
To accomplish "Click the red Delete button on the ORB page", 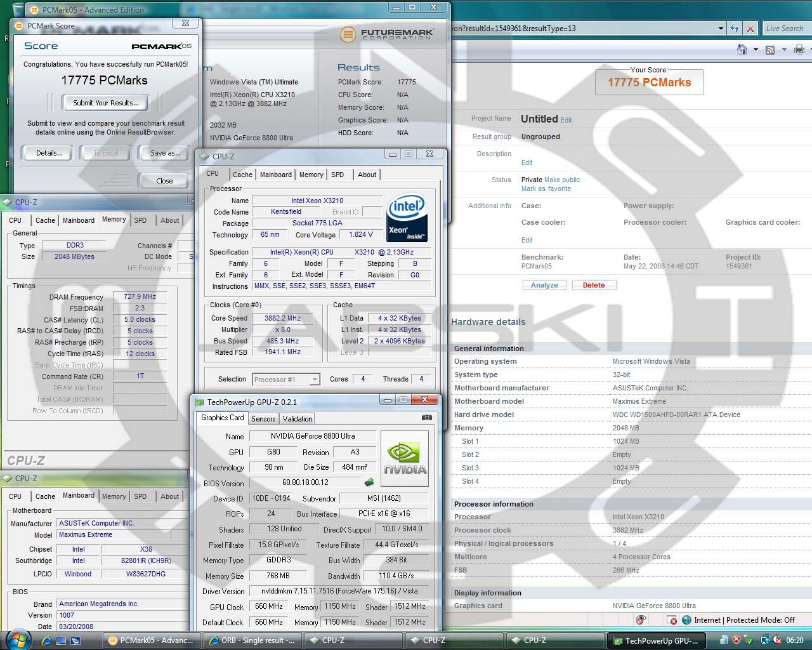I will click(594, 285).
